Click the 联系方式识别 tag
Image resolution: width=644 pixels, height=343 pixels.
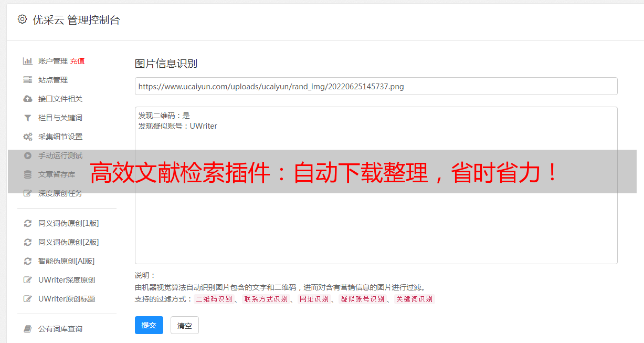266,299
